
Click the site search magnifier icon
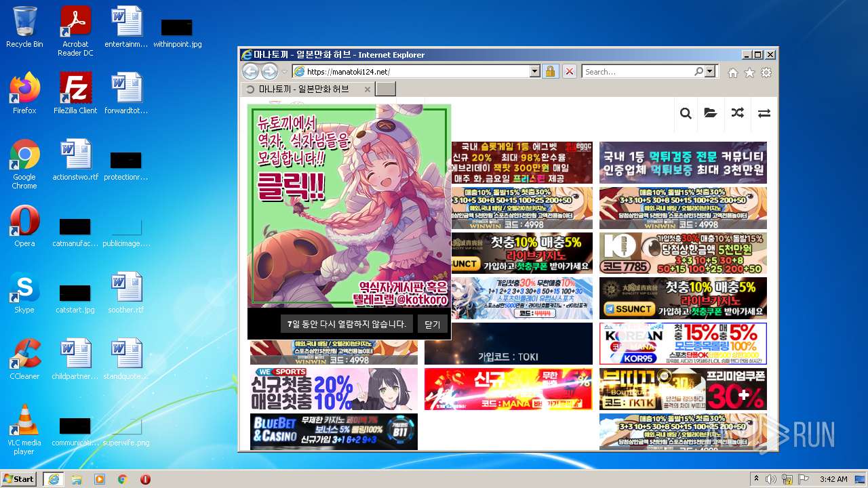pyautogui.click(x=686, y=113)
